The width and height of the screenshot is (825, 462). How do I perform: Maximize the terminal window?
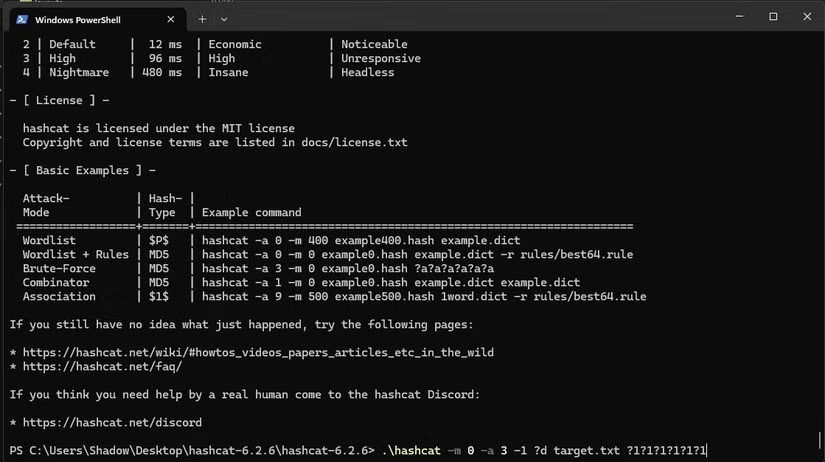(773, 17)
